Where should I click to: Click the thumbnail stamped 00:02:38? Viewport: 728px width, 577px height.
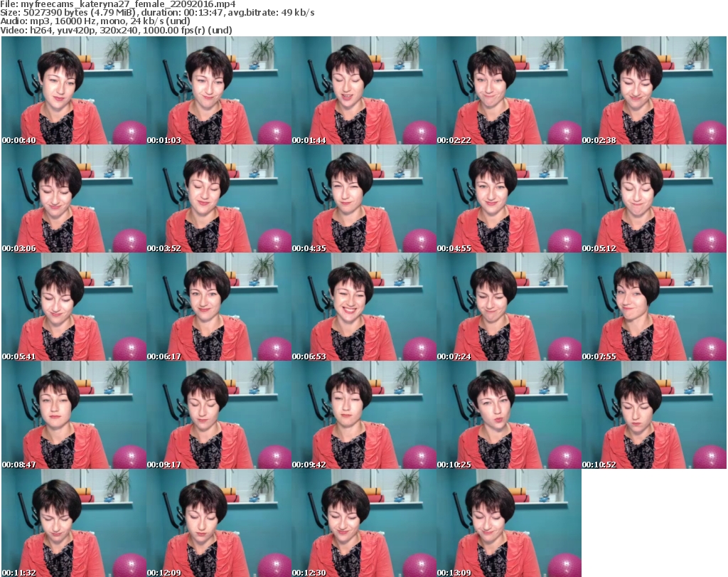(x=654, y=90)
